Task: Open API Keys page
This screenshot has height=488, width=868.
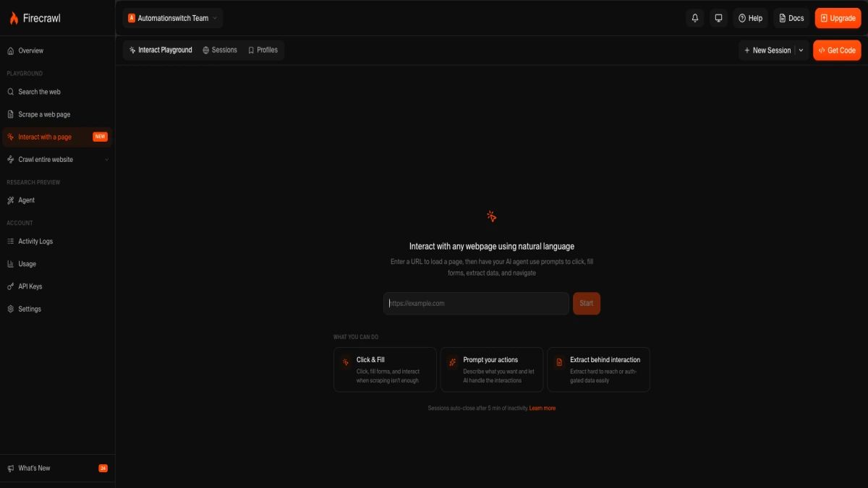Action: (30, 286)
